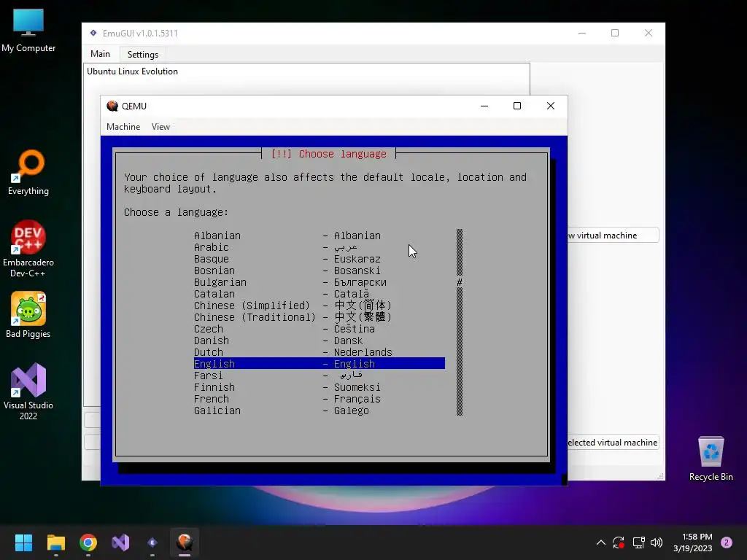This screenshot has width=747, height=560.
Task: Select Ubuntu Linux Evolution in the VM list
Action: (x=133, y=71)
